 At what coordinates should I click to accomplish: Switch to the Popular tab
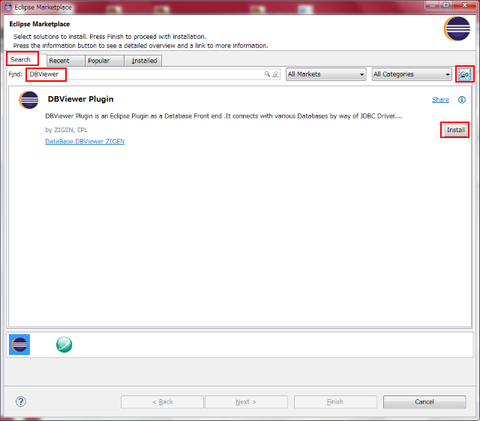tap(104, 61)
